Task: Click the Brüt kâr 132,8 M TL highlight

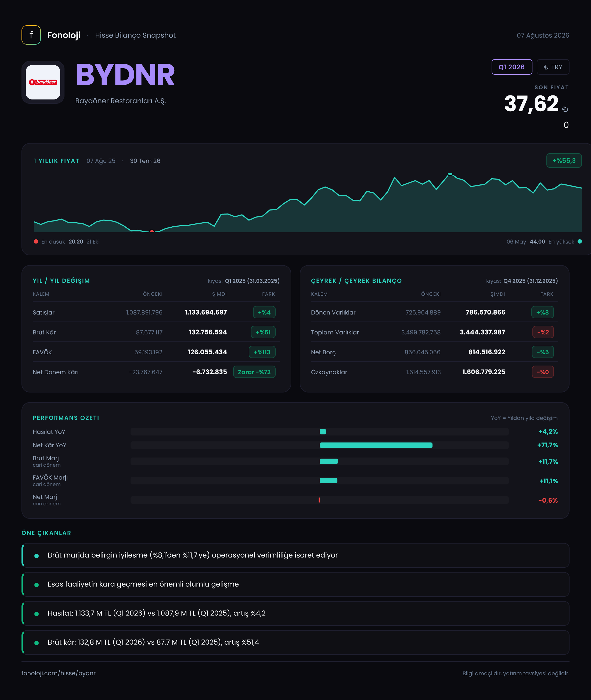Action: click(295, 642)
